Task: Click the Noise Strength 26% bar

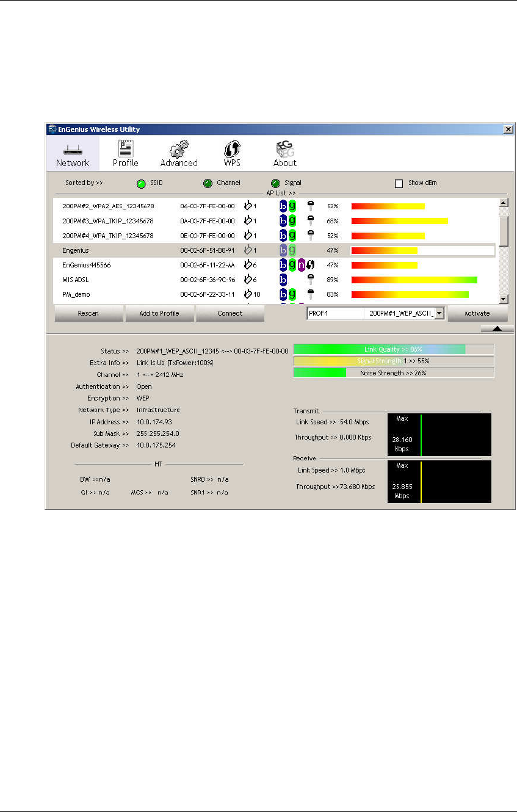Action: click(394, 372)
